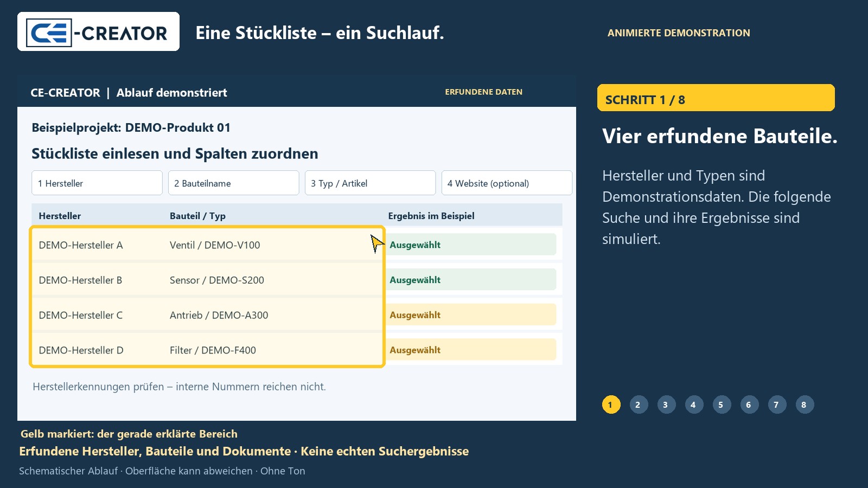Jump to step 7 indicator dot
This screenshot has width=868, height=488.
coord(777,404)
